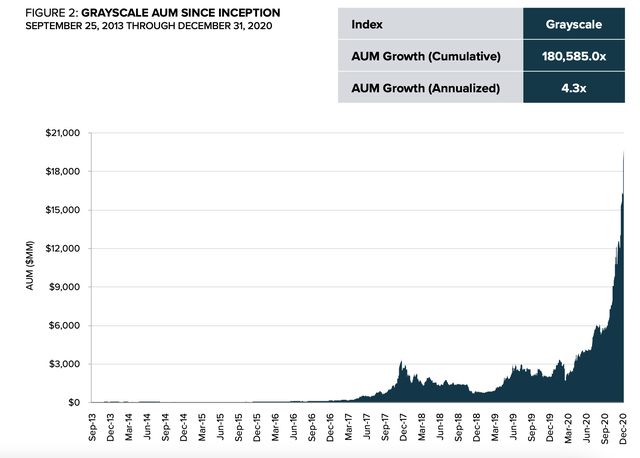Click the 'Sep-20' x-axis label
Viewport: 640px width, 458px height.
[x=605, y=427]
